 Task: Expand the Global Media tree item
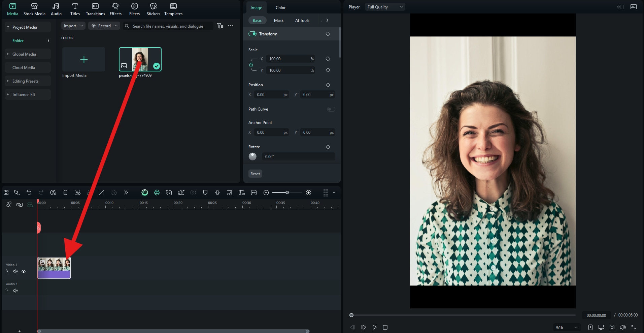pos(8,54)
